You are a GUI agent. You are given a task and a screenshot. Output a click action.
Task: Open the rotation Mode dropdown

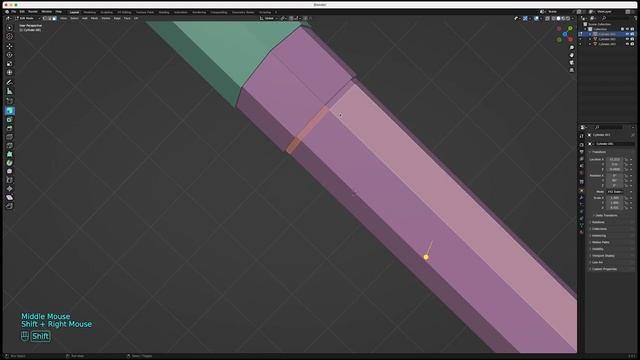(x=614, y=191)
